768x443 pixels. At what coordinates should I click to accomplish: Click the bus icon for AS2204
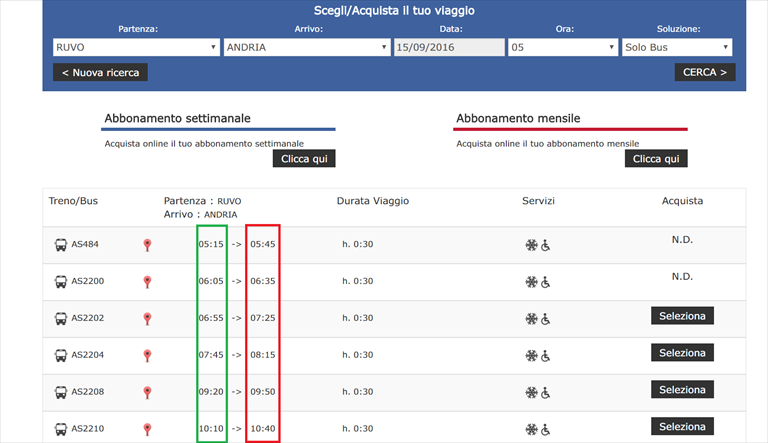[61, 355]
